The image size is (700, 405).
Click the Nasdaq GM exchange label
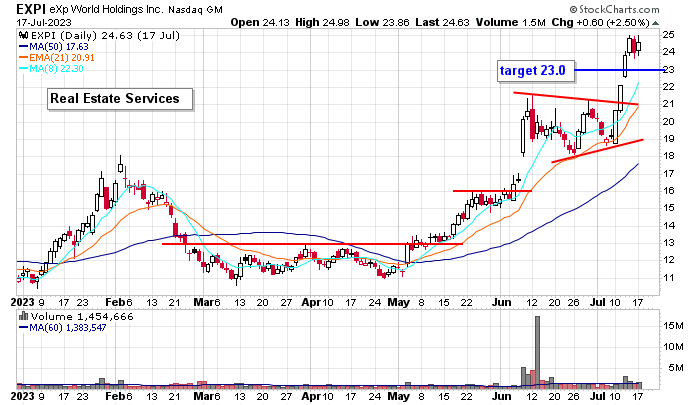[195, 9]
